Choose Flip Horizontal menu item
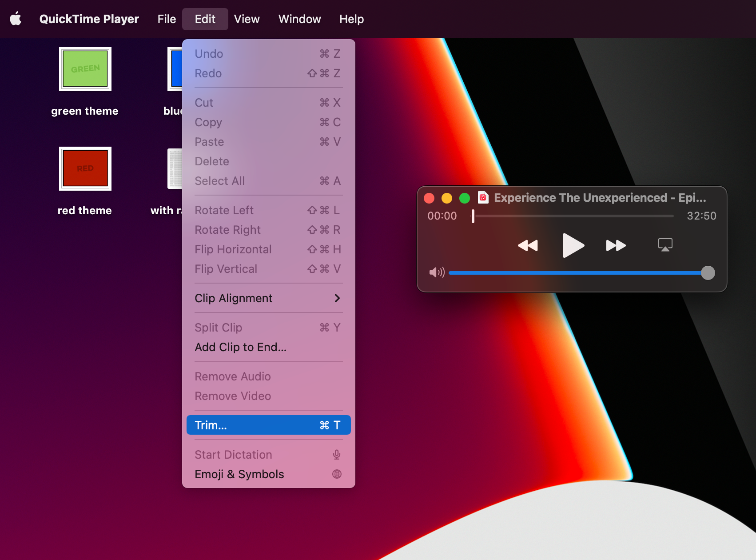 [268, 249]
